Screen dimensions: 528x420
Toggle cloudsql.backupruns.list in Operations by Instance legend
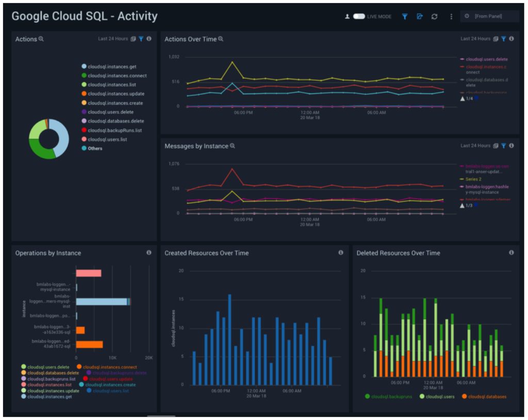(x=48, y=379)
